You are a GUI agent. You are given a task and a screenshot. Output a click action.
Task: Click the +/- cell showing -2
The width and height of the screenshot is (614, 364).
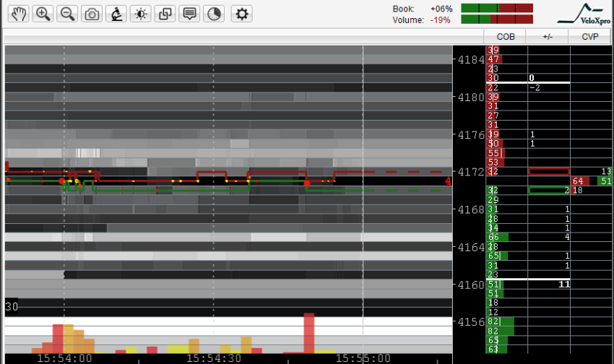pyautogui.click(x=549, y=87)
